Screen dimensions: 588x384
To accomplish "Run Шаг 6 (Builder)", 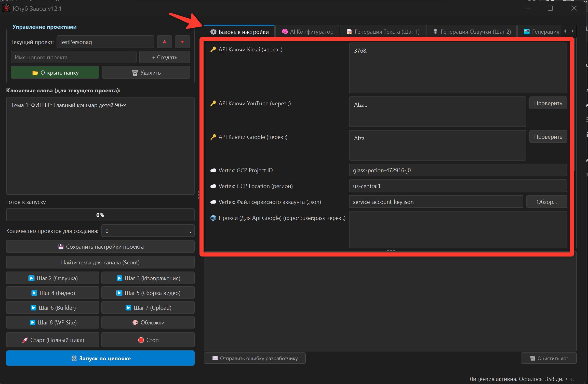I will tap(53, 308).
